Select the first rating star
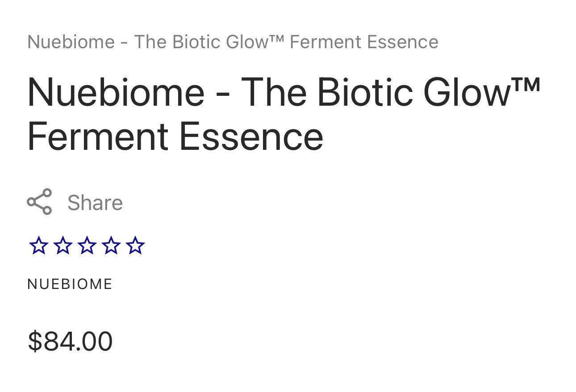The height and width of the screenshot is (392, 576). 38,246
